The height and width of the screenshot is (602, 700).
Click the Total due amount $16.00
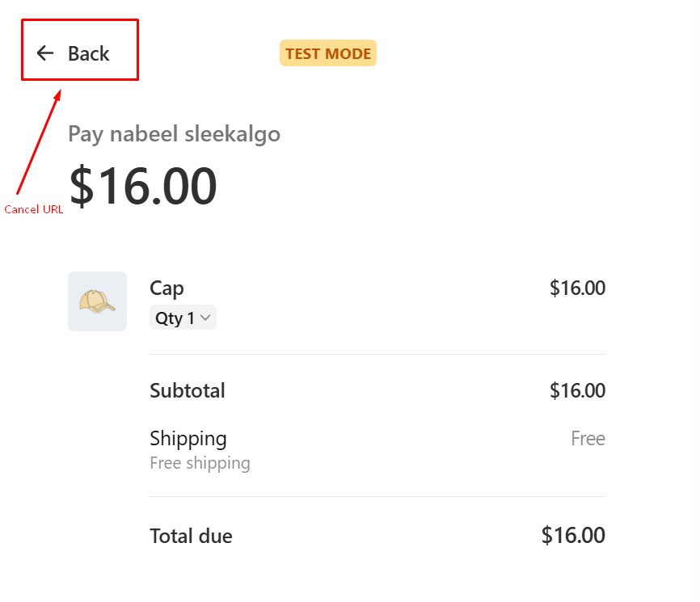[x=573, y=535]
